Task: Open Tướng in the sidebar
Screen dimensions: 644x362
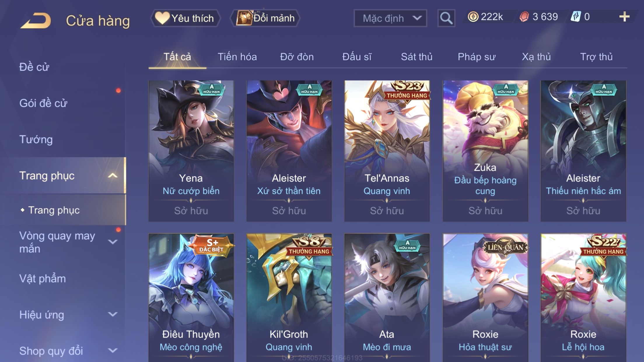Action: click(36, 139)
